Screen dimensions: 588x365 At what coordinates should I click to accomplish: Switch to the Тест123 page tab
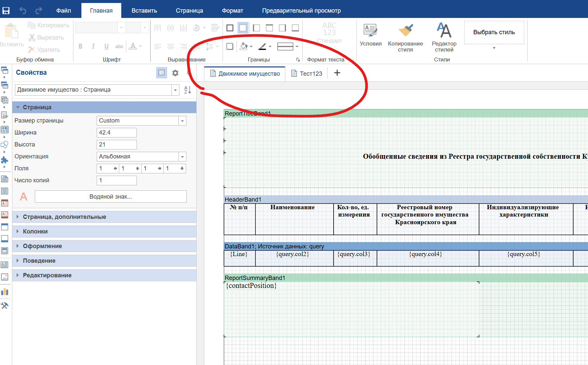pos(307,73)
